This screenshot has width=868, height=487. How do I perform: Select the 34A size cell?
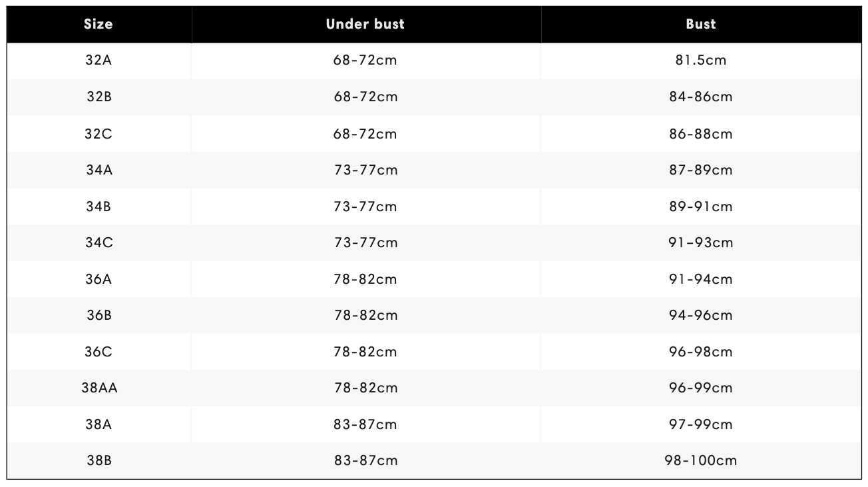pos(99,170)
